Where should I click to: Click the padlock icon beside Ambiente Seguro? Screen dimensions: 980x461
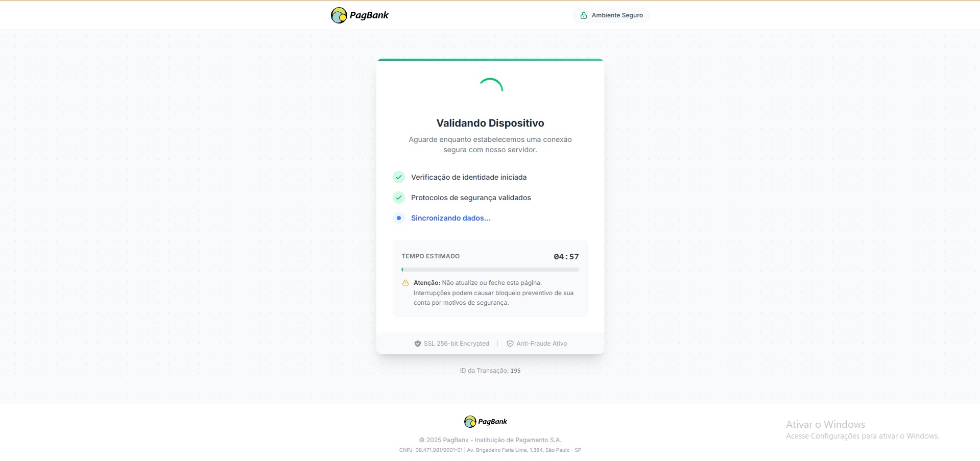(584, 15)
